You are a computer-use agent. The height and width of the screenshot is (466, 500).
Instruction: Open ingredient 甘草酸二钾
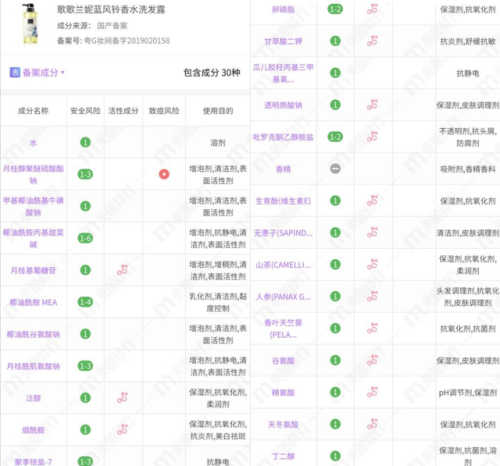(283, 41)
